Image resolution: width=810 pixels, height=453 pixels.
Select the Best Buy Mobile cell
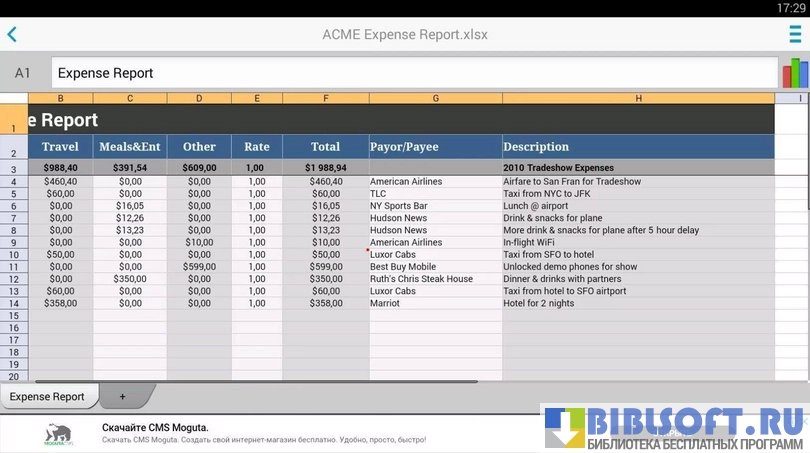[x=435, y=267]
